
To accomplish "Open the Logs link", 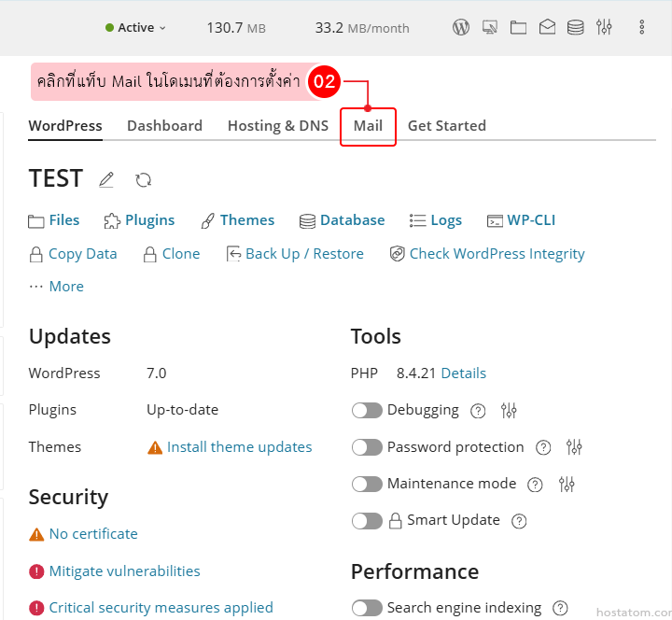I will pyautogui.click(x=436, y=220).
